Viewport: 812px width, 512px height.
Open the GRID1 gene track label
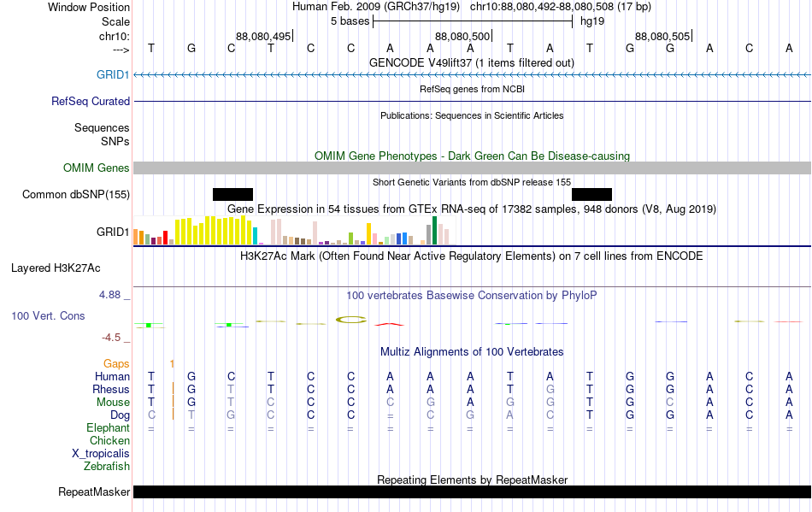[112, 74]
